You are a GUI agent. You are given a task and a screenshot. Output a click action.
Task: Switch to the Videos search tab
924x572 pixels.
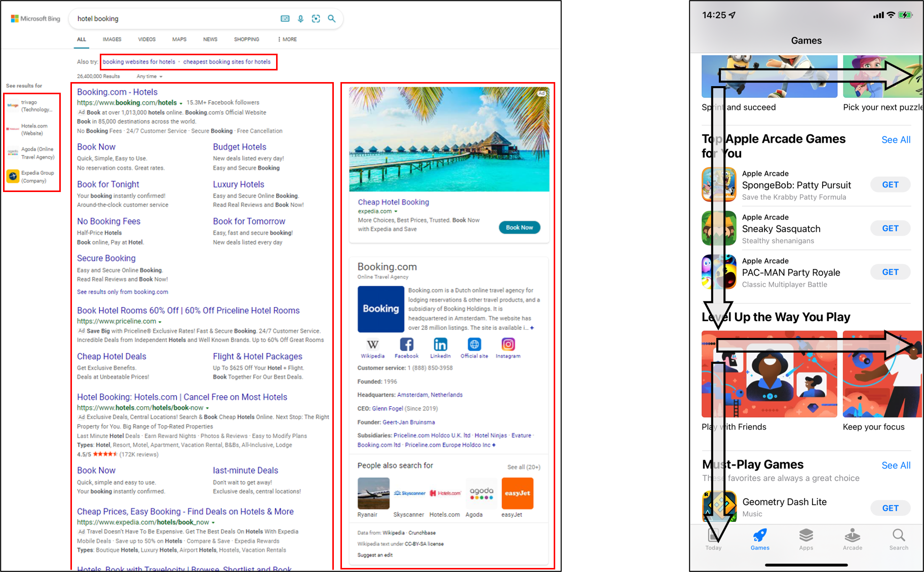(x=147, y=40)
